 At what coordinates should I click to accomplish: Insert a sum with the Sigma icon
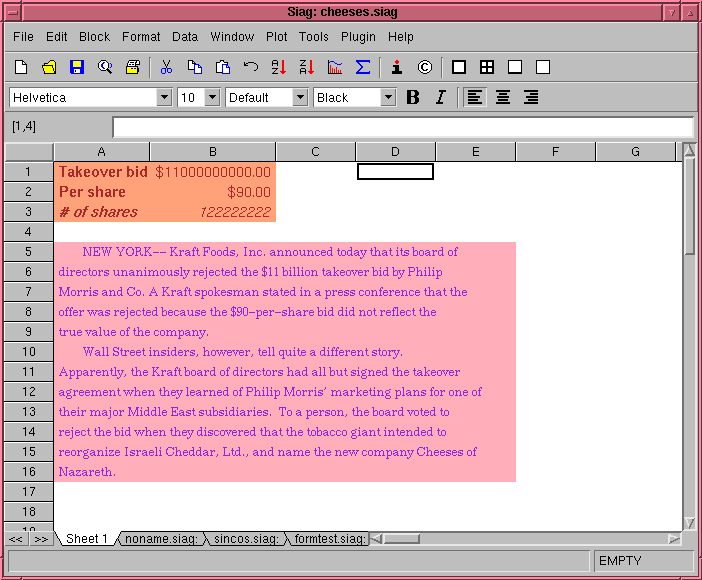363,67
